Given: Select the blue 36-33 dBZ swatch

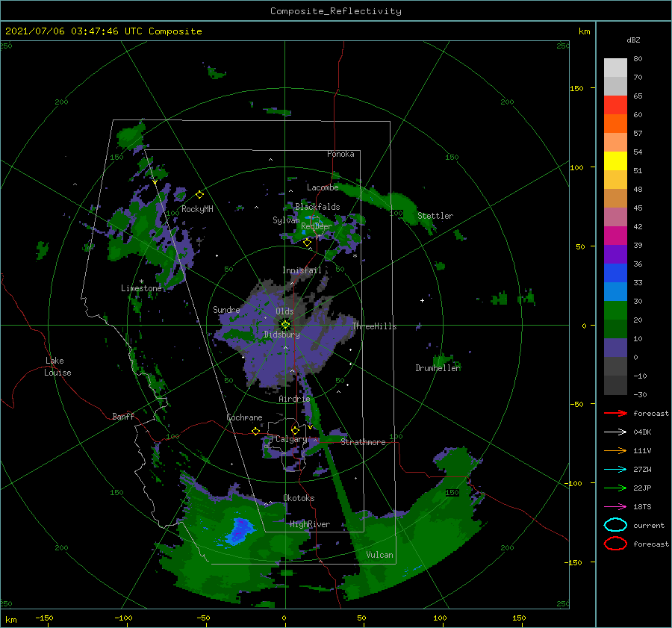Looking at the screenshot, I should (x=615, y=273).
